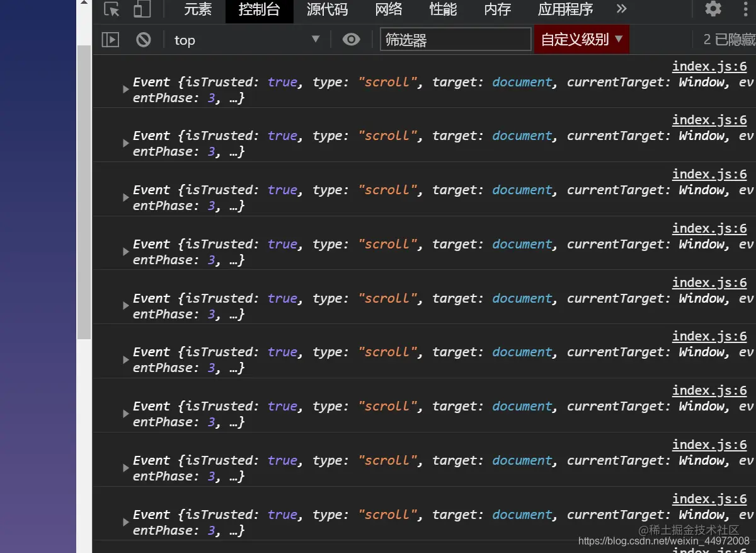Open index.js:6 link of fifth log entry

tap(709, 282)
